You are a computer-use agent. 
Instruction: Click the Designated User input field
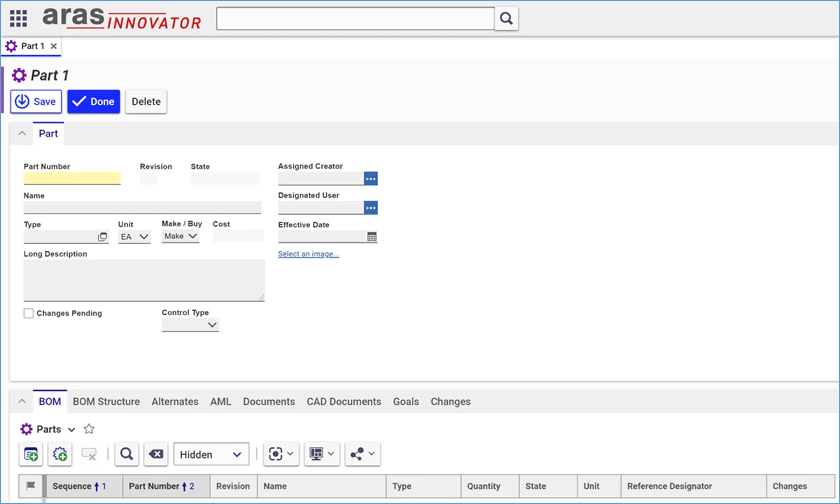(x=321, y=208)
